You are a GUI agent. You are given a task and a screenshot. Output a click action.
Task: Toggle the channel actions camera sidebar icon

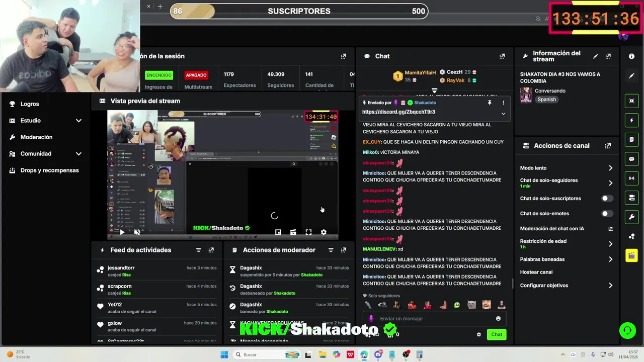(631, 198)
